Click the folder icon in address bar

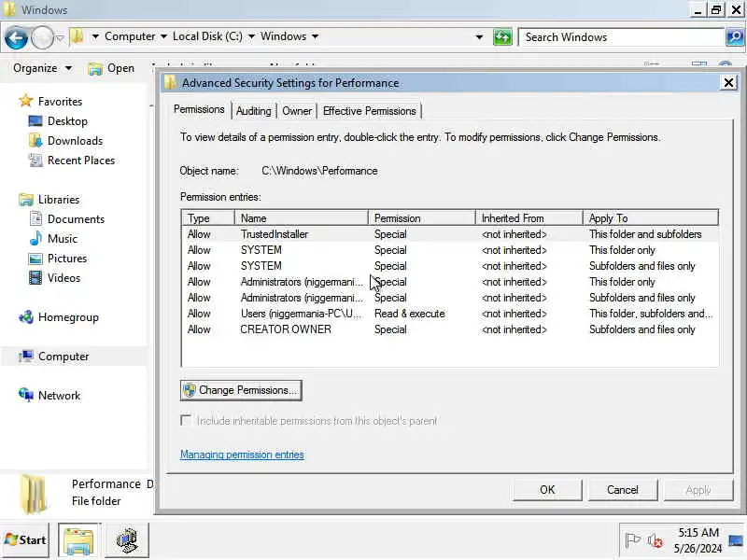(78, 36)
